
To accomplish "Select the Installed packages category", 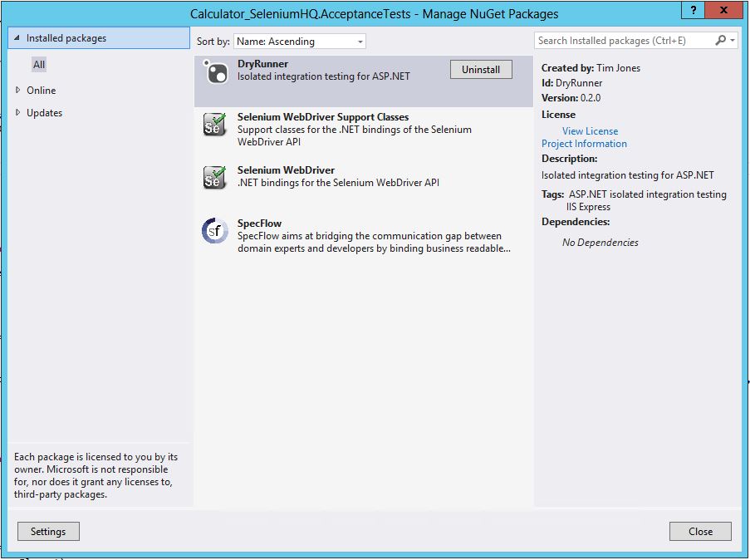I will point(99,38).
